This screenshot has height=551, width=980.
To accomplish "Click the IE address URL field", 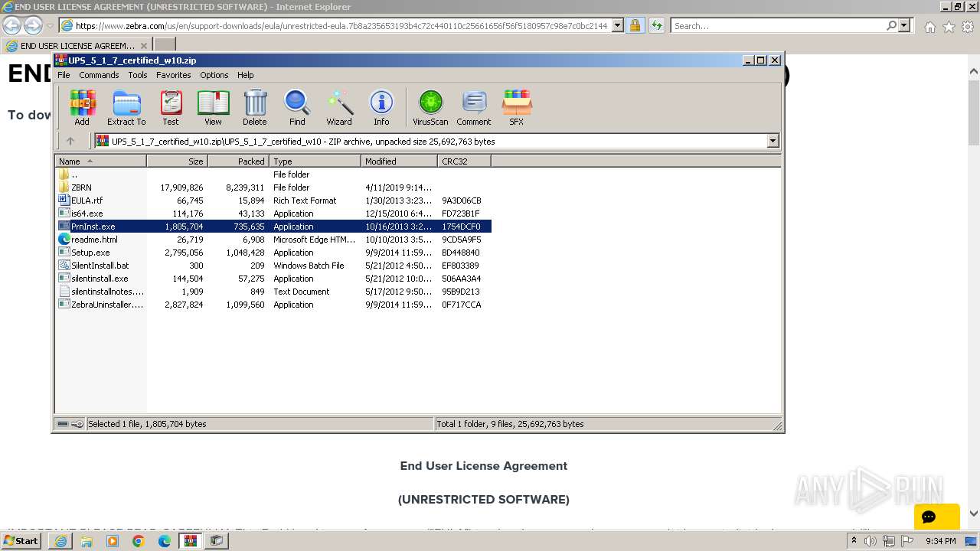I will point(341,26).
